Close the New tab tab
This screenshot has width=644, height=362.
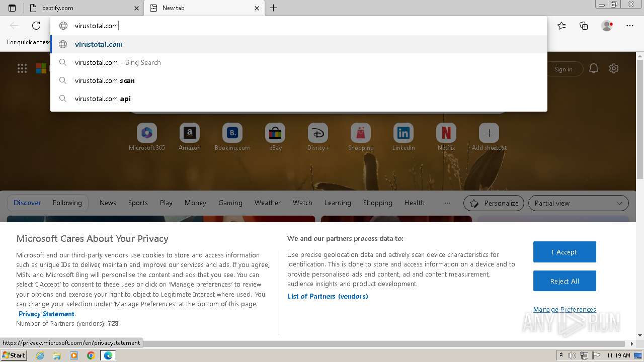(x=257, y=8)
